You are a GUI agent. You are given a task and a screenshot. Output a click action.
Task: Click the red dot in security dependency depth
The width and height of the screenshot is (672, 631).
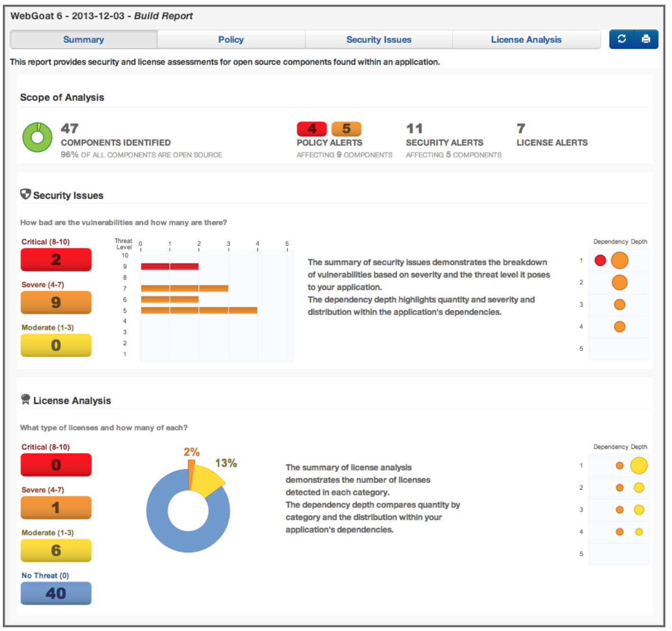pyautogui.click(x=600, y=261)
